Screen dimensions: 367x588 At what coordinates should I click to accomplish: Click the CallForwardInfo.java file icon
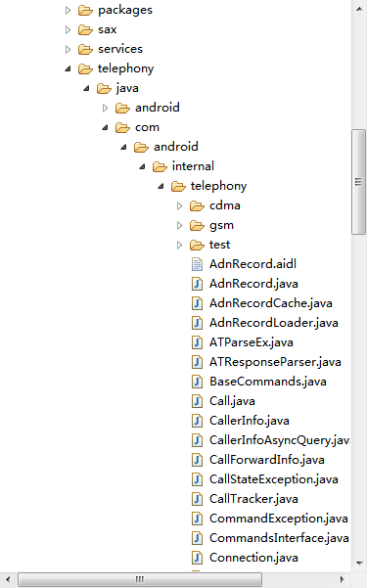(x=197, y=460)
